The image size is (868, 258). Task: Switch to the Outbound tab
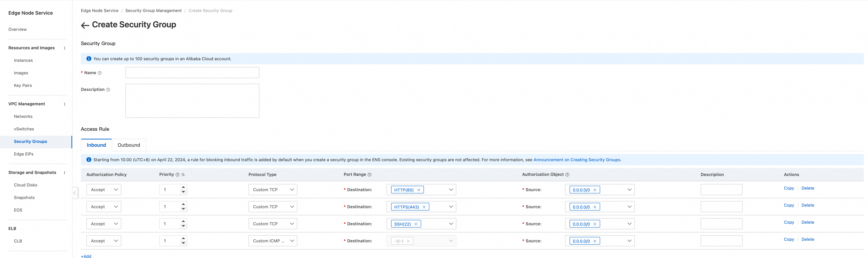(129, 145)
